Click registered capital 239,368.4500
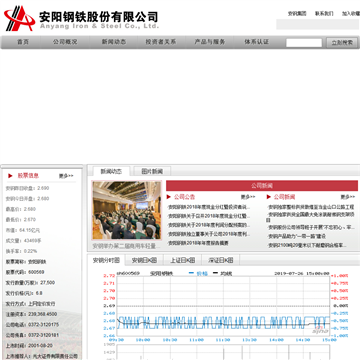The width and height of the screenshot is (360, 360). 43,314
